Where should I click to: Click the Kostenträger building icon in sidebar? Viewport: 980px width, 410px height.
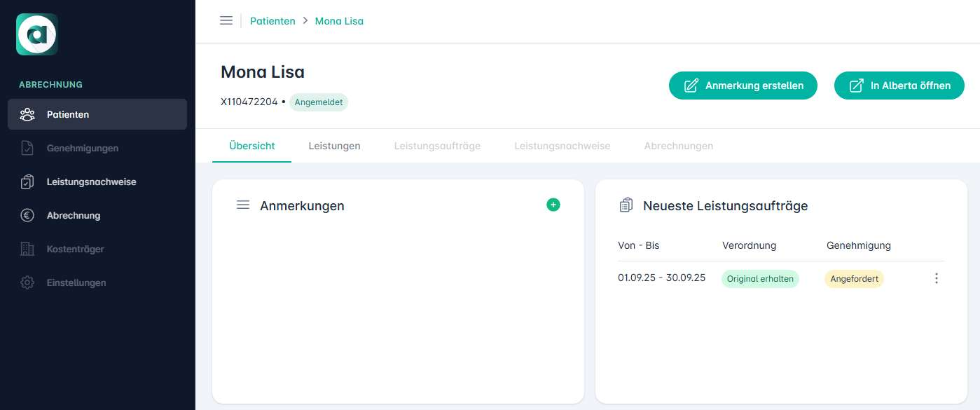click(x=27, y=250)
